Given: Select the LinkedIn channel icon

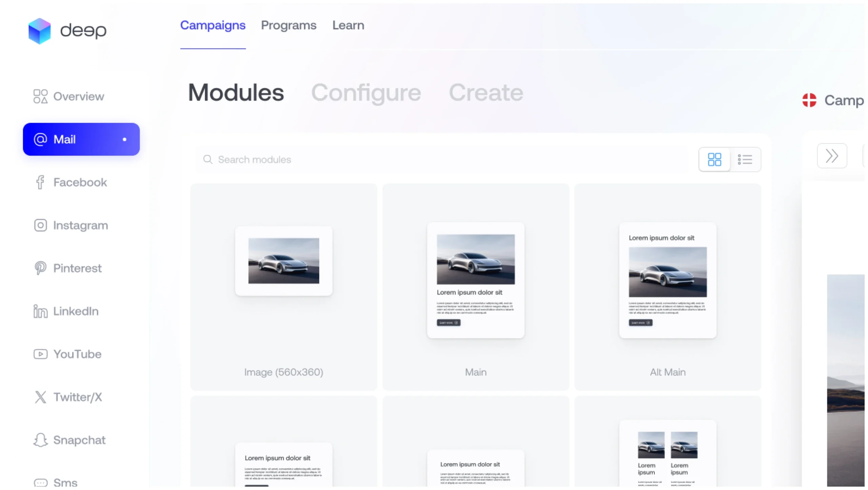Looking at the screenshot, I should 40,311.
